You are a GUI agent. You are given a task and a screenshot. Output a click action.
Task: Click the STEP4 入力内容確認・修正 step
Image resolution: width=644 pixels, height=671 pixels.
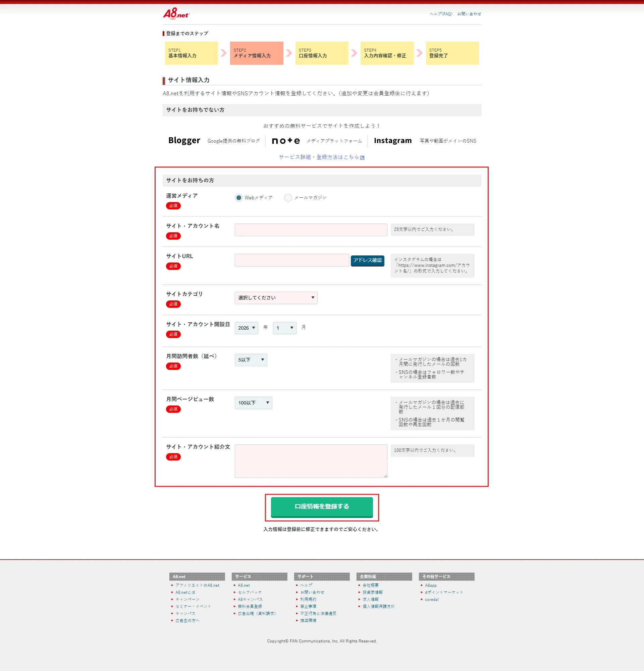click(x=387, y=53)
